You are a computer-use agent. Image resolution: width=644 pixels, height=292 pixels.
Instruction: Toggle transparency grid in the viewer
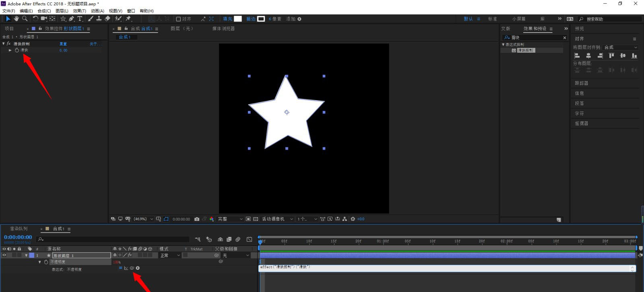pyautogui.click(x=256, y=219)
